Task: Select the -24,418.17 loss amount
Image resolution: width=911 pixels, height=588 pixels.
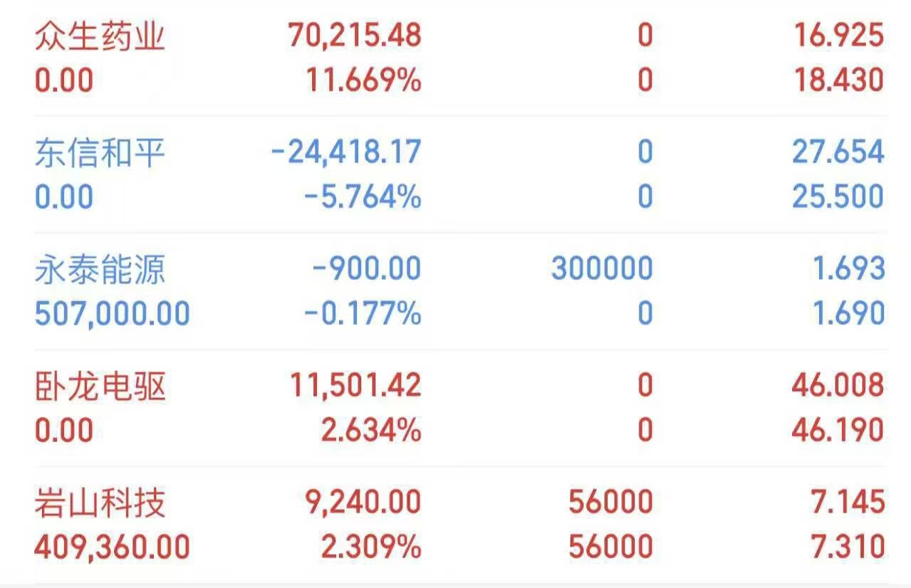Action: (346, 152)
